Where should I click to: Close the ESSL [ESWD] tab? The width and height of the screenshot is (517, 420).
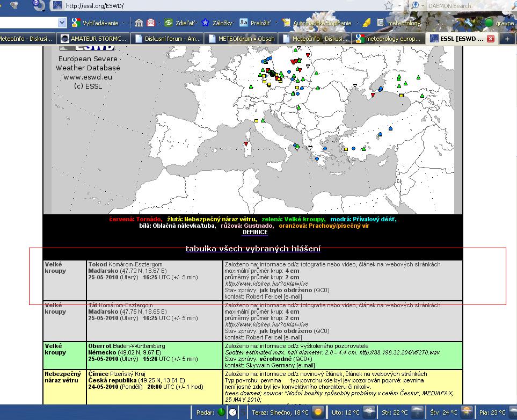[x=491, y=39]
